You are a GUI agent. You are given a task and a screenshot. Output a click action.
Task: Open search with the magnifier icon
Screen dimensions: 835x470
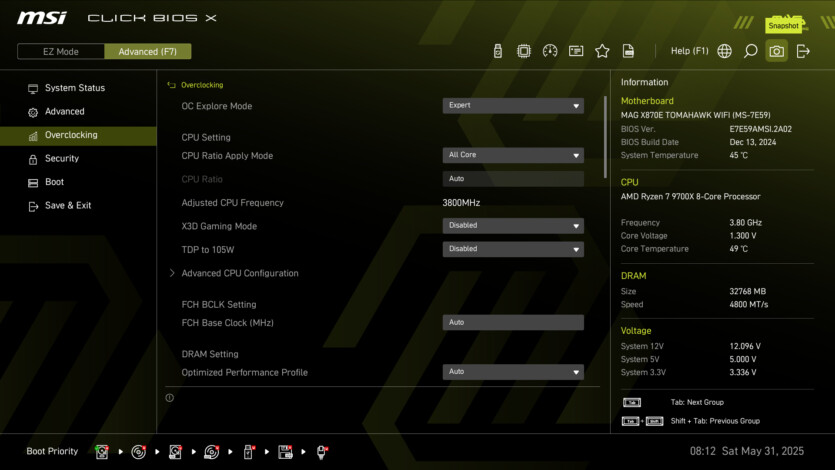(750, 51)
